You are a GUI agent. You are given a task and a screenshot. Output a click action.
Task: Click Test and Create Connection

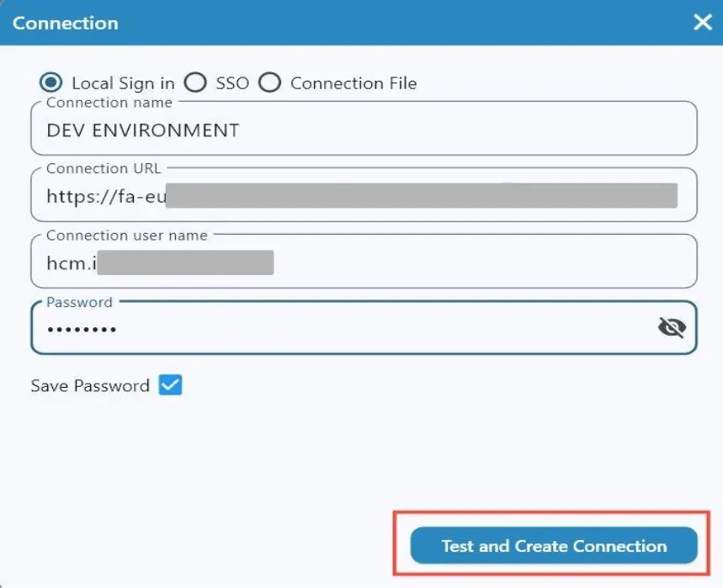[x=551, y=545]
